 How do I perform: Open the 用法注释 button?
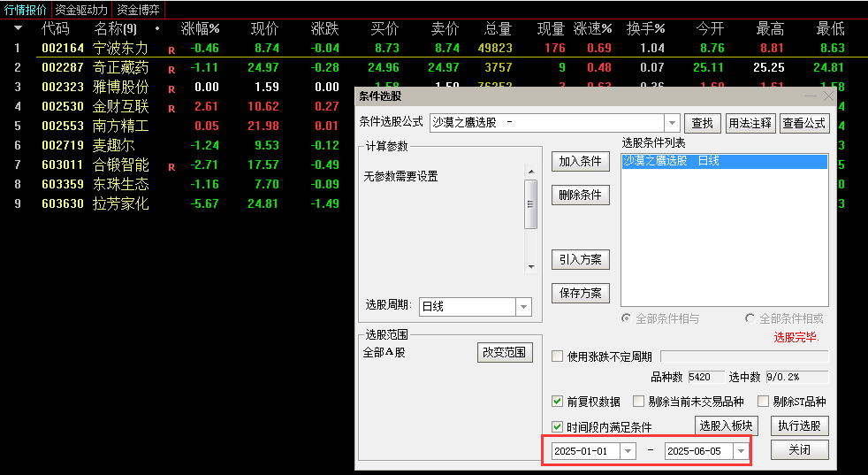[x=750, y=123]
